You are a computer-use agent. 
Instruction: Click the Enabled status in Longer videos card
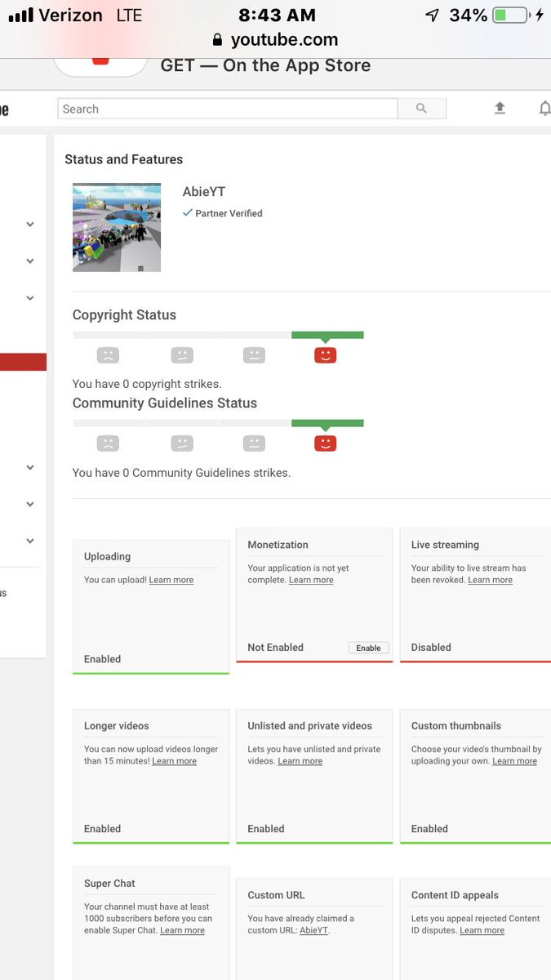point(102,829)
